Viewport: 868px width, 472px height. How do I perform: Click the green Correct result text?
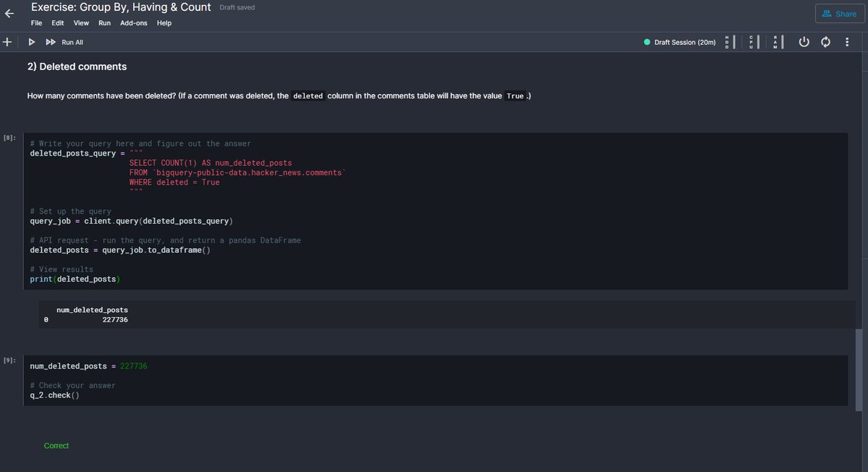point(56,446)
